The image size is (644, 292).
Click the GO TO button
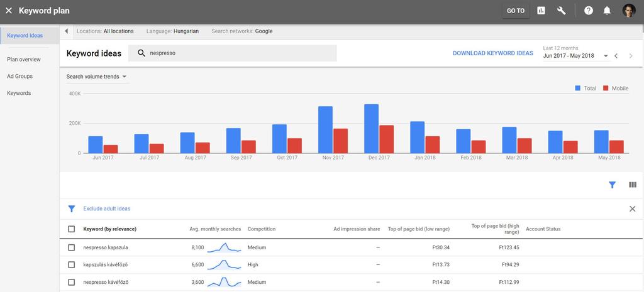point(516,11)
